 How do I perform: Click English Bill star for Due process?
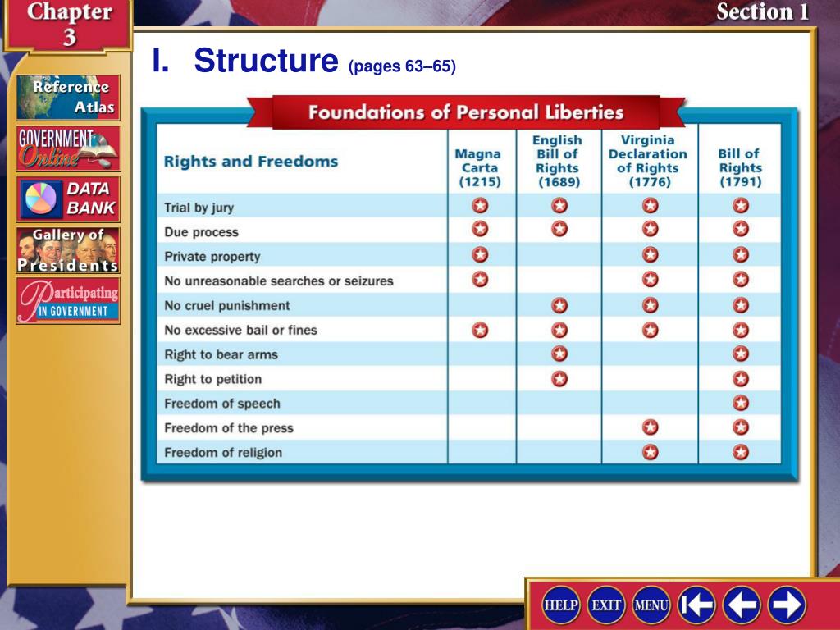coord(559,229)
